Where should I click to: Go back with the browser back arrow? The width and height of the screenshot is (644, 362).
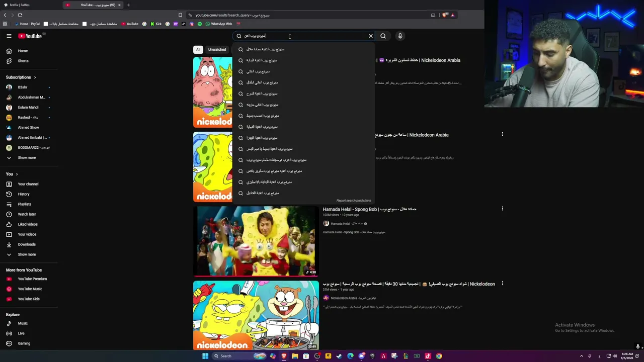[5, 15]
